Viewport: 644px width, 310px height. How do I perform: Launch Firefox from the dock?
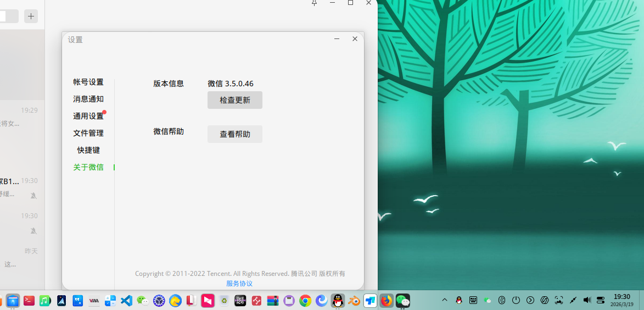click(x=387, y=301)
